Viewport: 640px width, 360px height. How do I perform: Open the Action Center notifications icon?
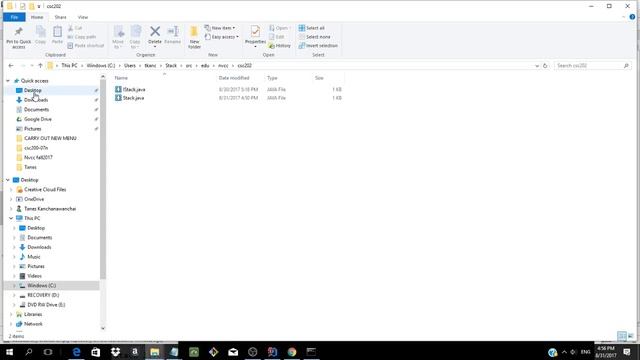tap(627, 352)
